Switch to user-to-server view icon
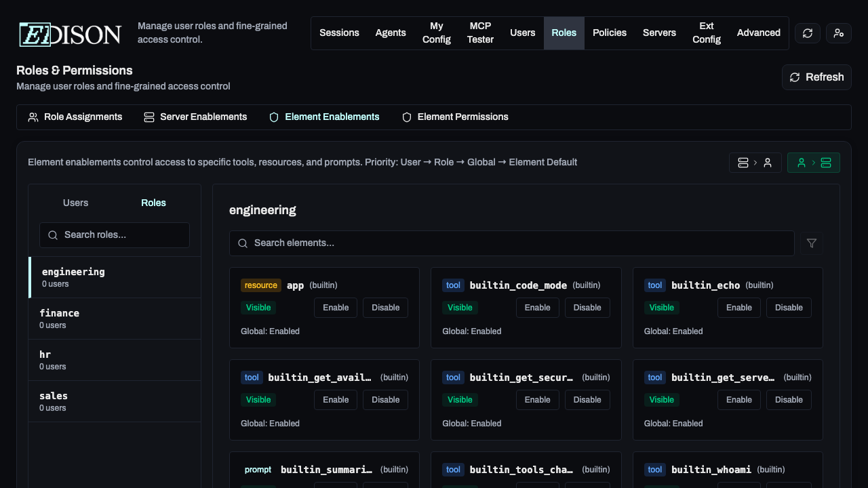Viewport: 868px width, 488px height. click(x=813, y=163)
